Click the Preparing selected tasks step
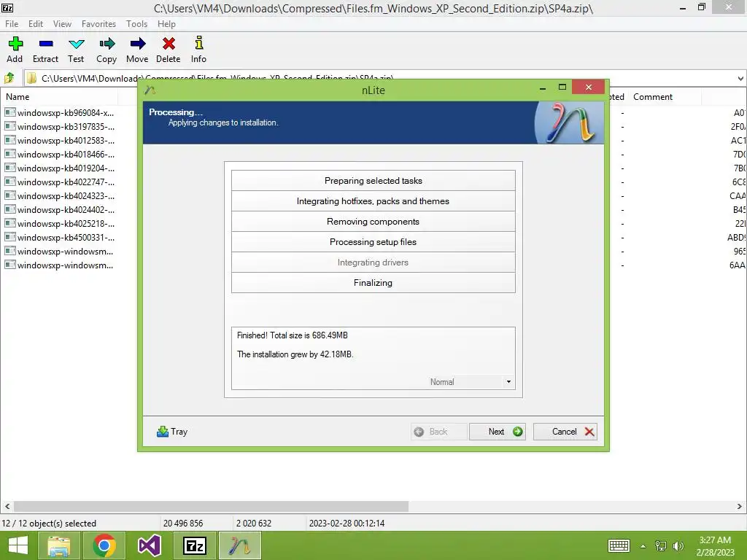 [x=373, y=181]
